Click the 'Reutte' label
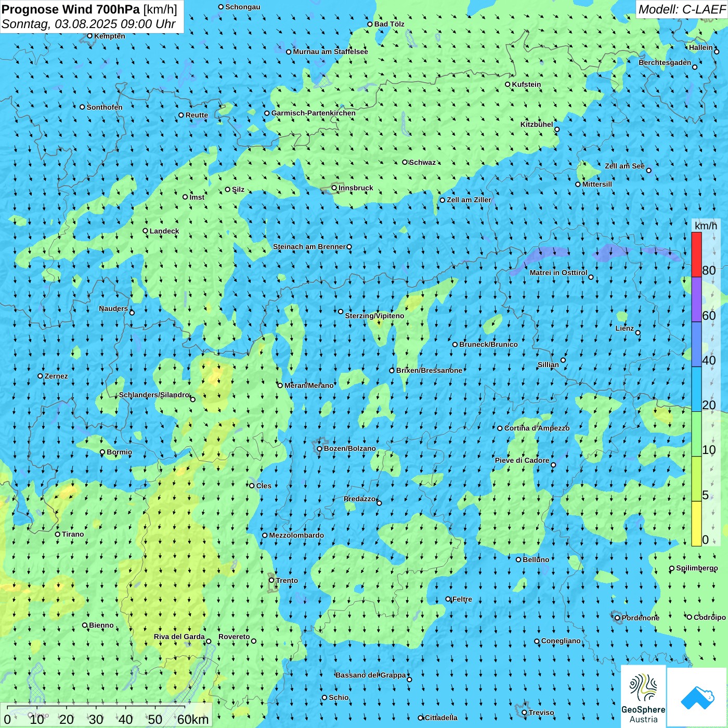 click(x=197, y=115)
